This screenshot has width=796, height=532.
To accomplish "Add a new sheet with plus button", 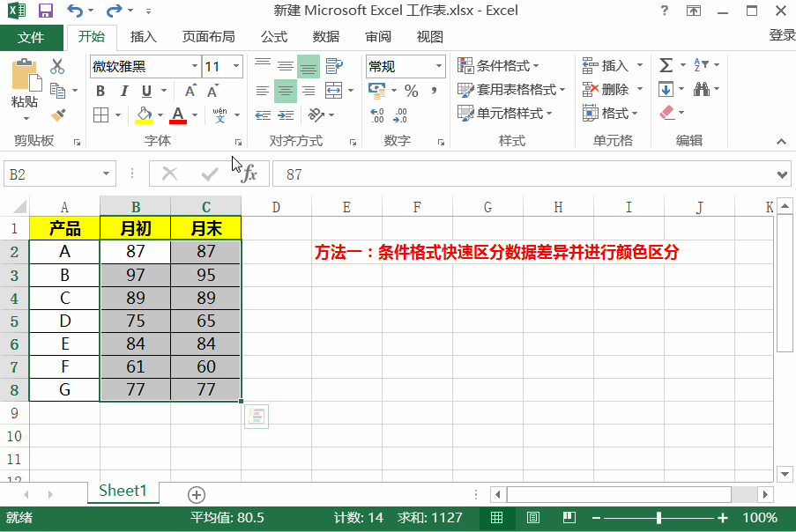I will tap(197, 494).
